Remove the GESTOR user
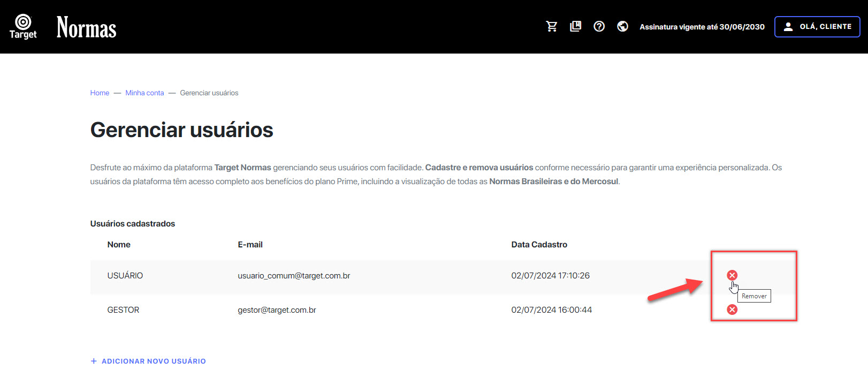This screenshot has width=868, height=377. point(732,310)
